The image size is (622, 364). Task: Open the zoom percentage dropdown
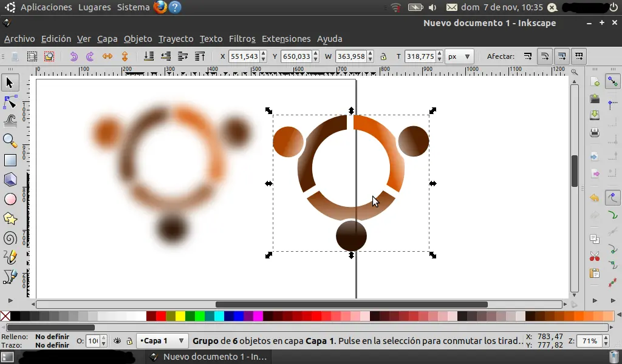[x=593, y=341]
